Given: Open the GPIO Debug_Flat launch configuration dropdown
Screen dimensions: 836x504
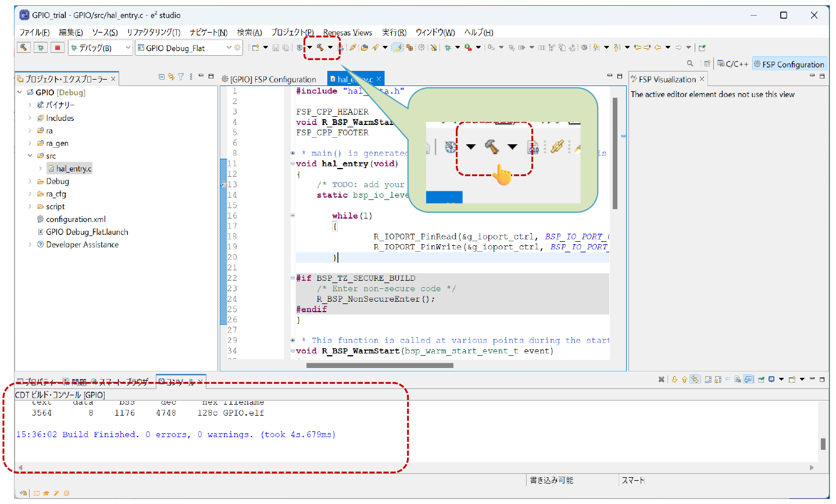Looking at the screenshot, I should pyautogui.click(x=229, y=48).
